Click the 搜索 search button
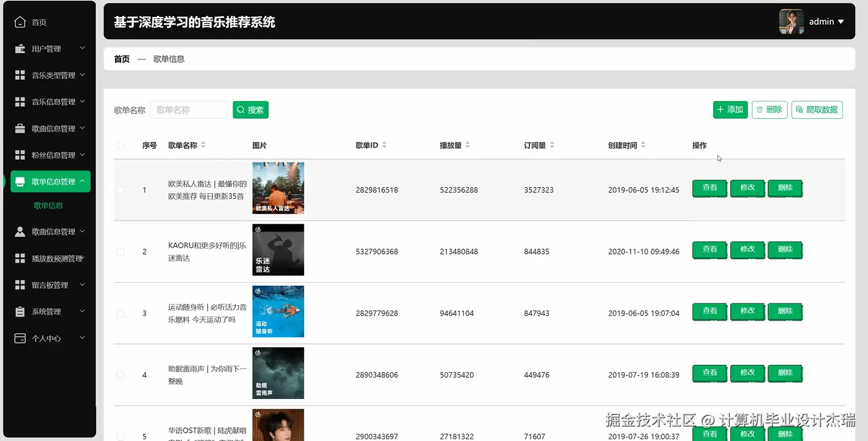 coord(250,110)
